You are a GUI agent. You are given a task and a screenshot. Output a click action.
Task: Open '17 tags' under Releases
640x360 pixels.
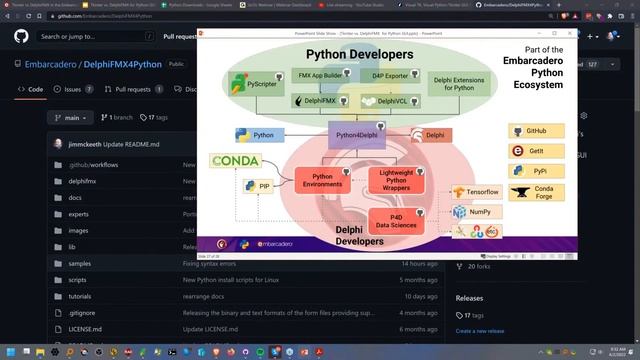point(470,315)
